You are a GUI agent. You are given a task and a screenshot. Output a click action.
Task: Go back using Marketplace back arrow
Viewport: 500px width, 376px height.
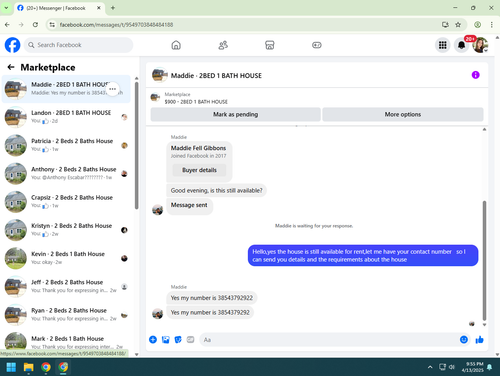point(11,67)
